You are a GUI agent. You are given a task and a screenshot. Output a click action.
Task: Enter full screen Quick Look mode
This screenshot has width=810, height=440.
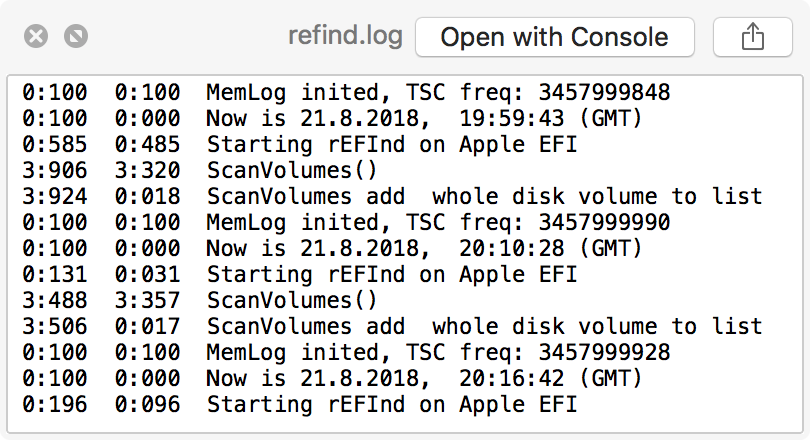coord(74,37)
